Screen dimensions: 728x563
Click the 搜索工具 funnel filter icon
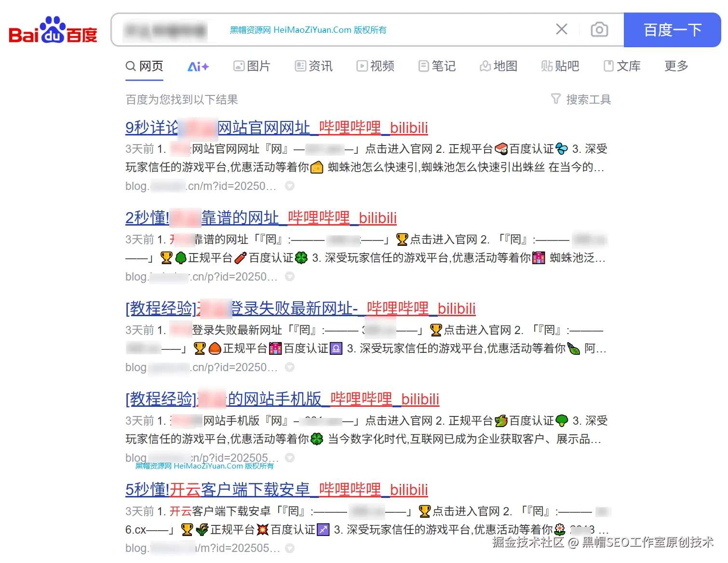(557, 99)
